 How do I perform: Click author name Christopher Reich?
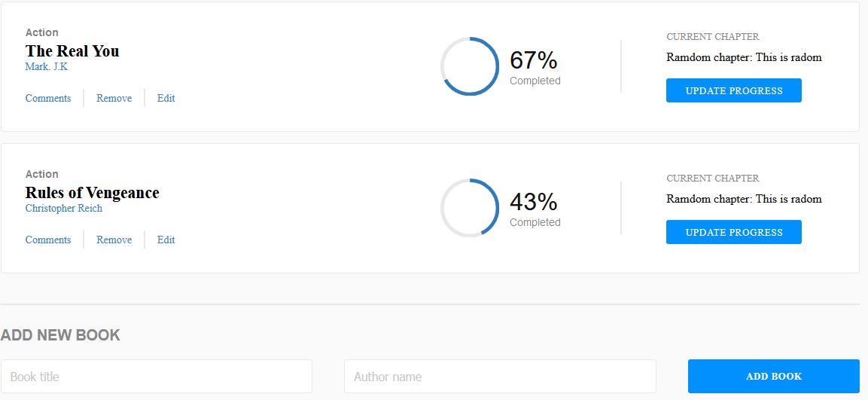tap(64, 209)
